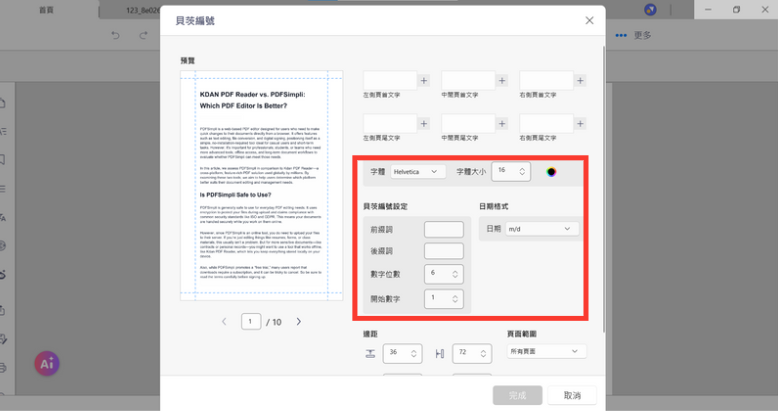778x412 pixels.
Task: Adjust the 數字位數 stepper arrows
Action: (456, 273)
